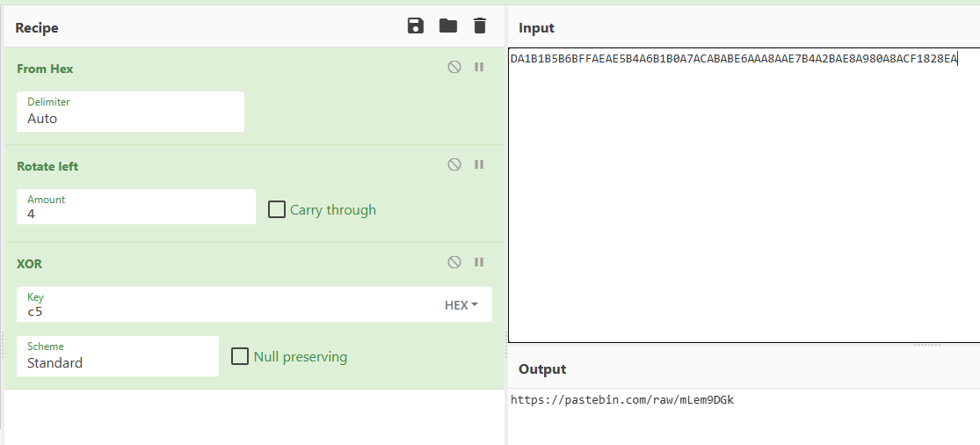The width and height of the screenshot is (980, 445).
Task: Set breakpoint on Rotate left operation
Action: pos(479,164)
